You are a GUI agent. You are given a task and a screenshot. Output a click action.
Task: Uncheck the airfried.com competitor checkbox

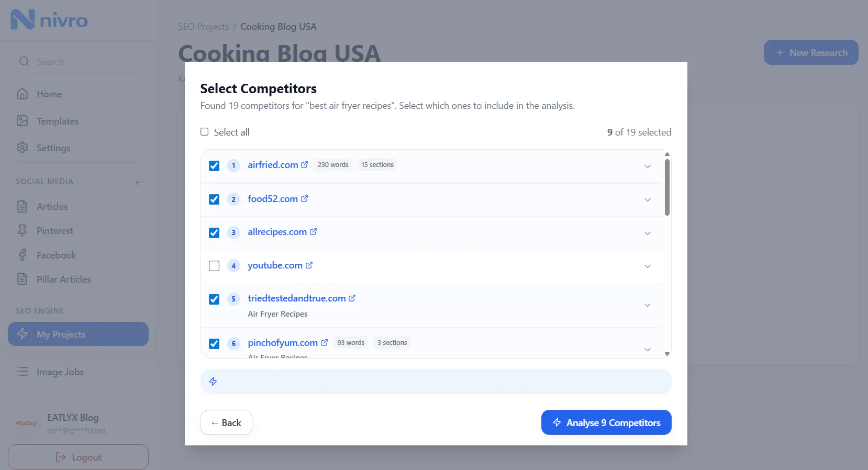[214, 166]
